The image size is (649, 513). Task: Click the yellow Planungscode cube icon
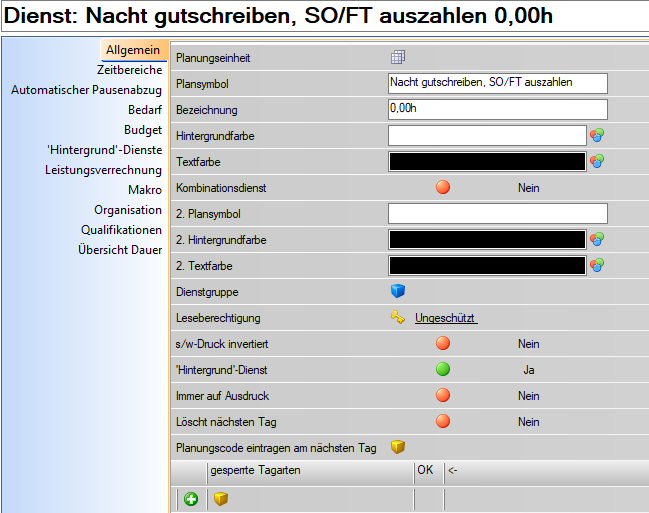(397, 447)
